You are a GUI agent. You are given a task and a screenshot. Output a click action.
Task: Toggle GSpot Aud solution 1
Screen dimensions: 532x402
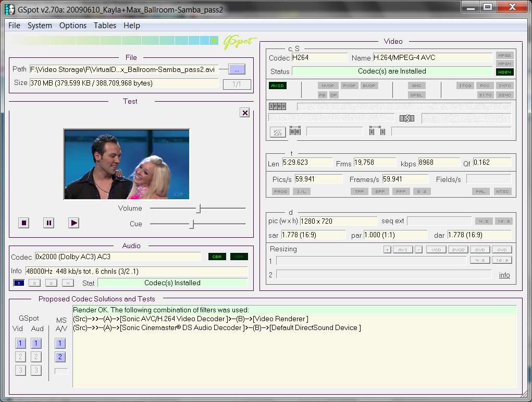tap(36, 343)
